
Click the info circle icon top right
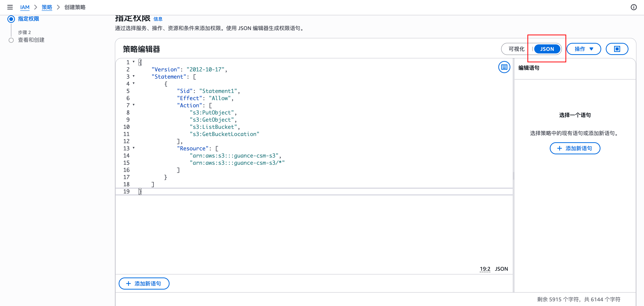point(634,7)
